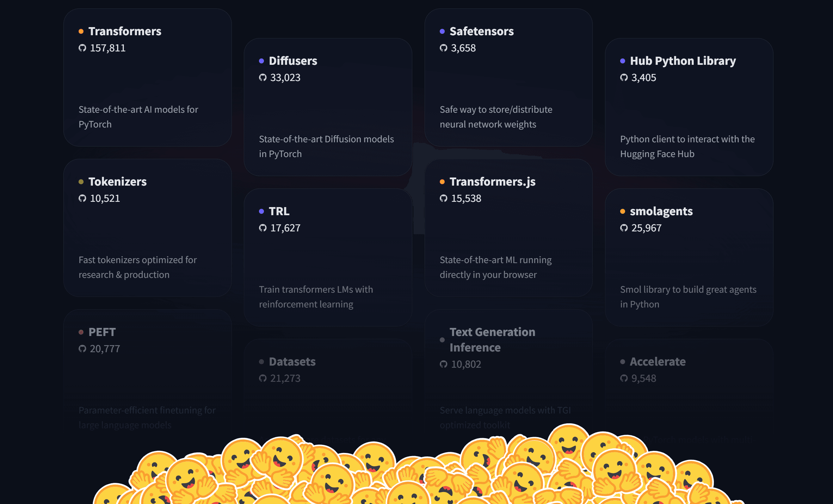Screen dimensions: 833x504
Task: Open the Transformers library title link
Action: tap(125, 31)
